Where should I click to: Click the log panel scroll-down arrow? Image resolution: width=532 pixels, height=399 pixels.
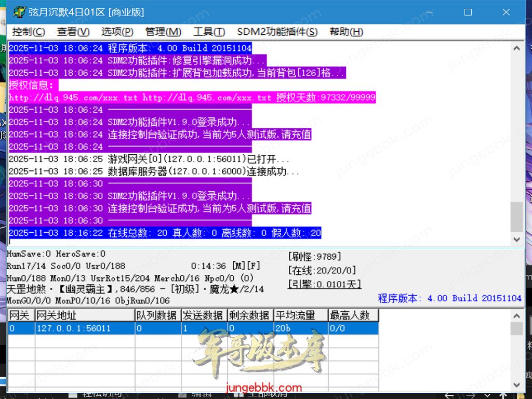(516, 239)
